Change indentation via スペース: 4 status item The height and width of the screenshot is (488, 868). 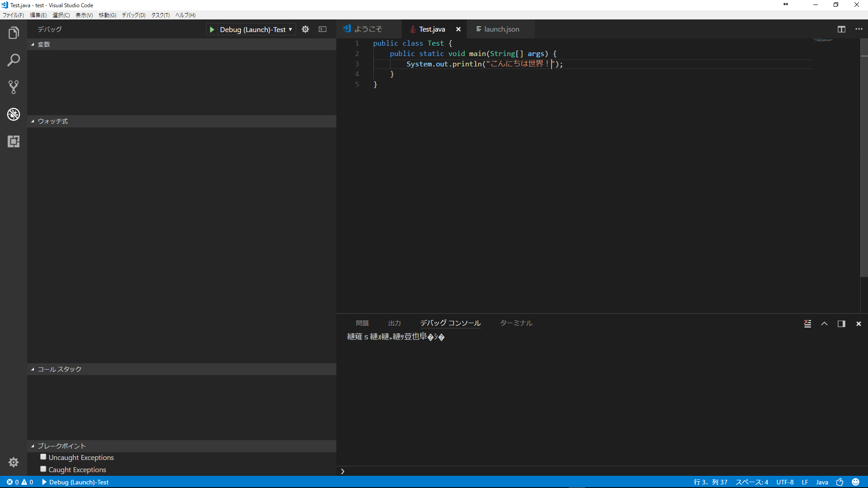(752, 482)
